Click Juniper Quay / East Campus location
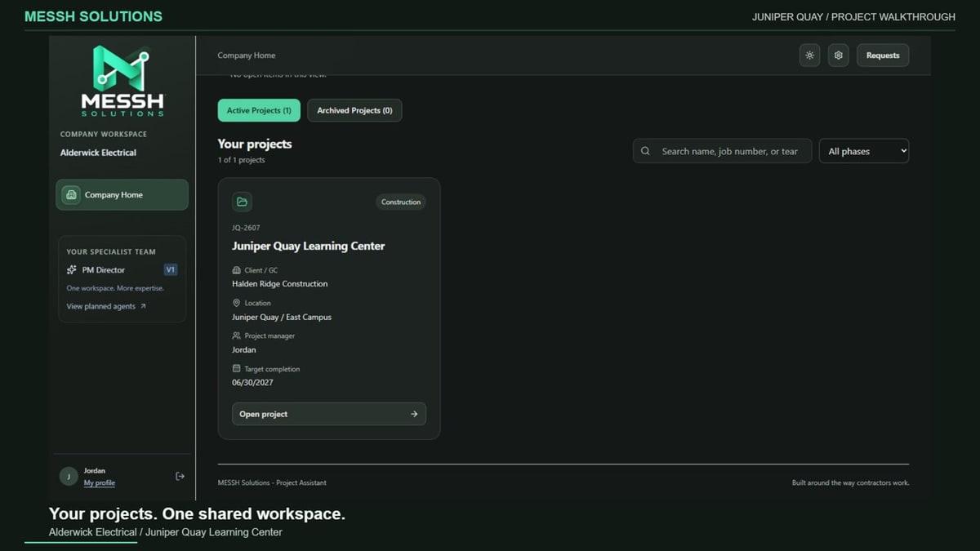Screen dimensions: 980x551 (282, 317)
